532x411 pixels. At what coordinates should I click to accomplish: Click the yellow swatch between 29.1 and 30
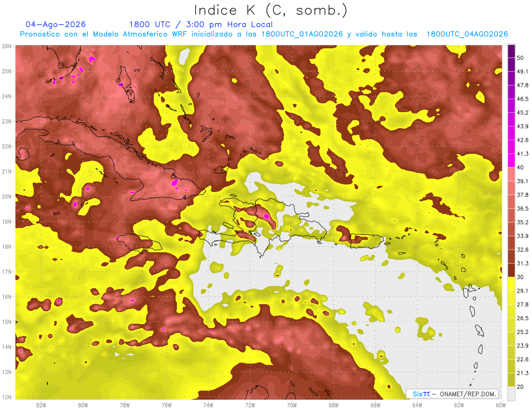click(511, 284)
